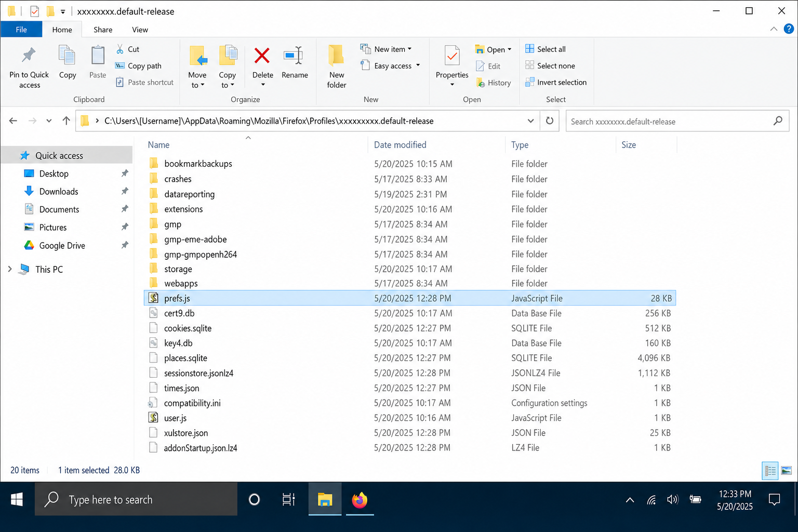Click Select none in ribbon
The image size is (798, 532).
(550, 65)
